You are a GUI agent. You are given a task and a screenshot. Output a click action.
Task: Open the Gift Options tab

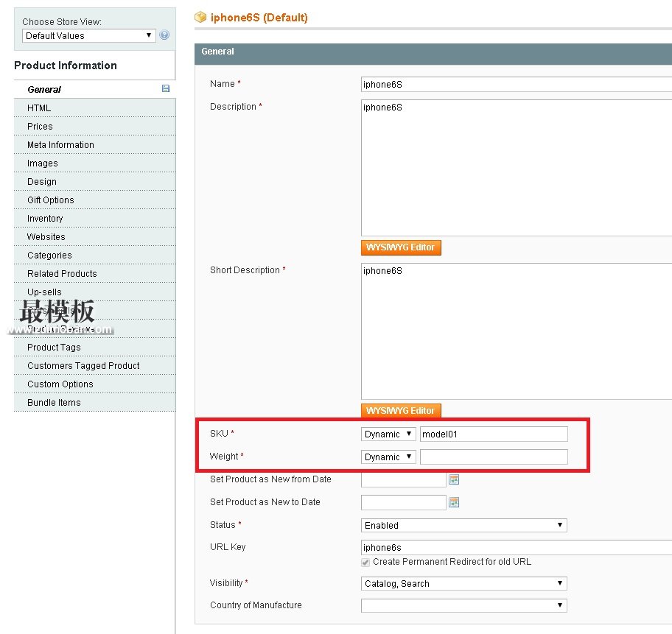[95, 200]
